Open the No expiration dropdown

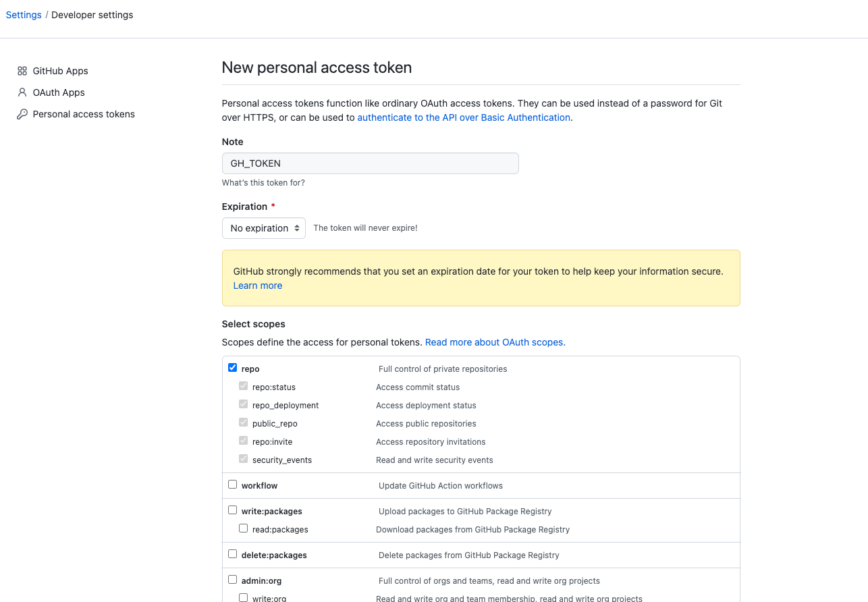coord(264,228)
